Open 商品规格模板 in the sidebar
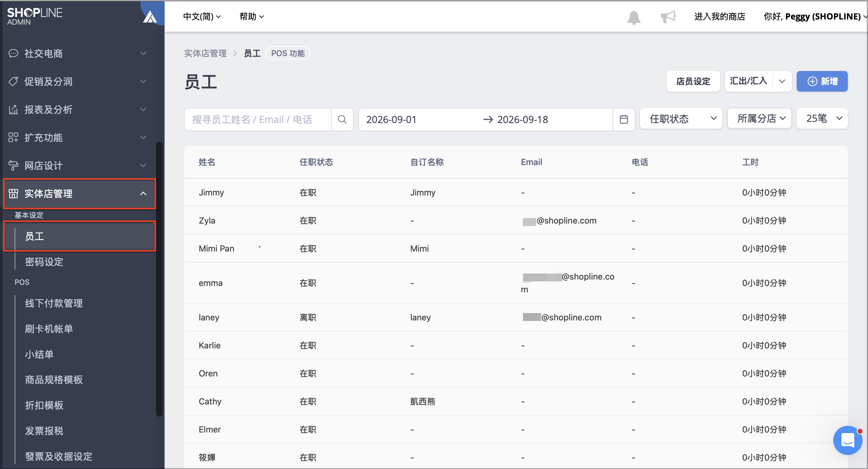 [x=54, y=379]
